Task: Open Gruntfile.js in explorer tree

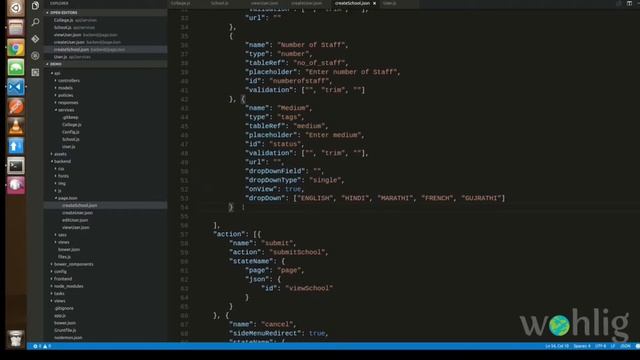Action: tap(65, 331)
